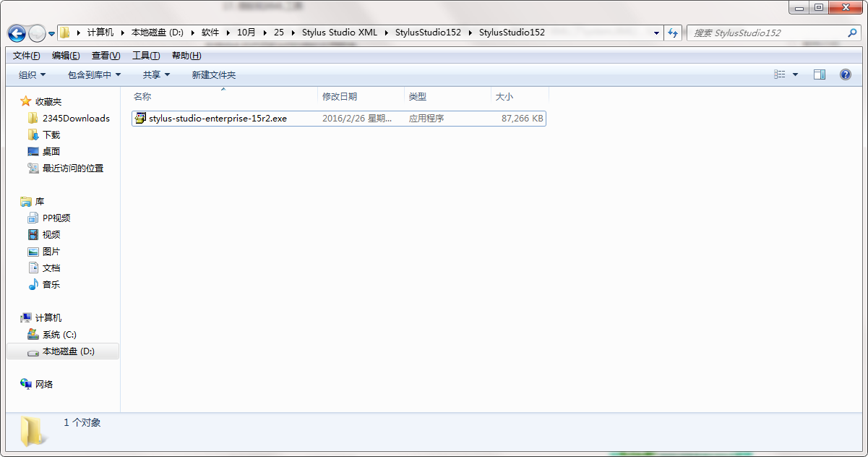Click the stylus-studio exe file icon
The width and height of the screenshot is (868, 457).
point(140,118)
